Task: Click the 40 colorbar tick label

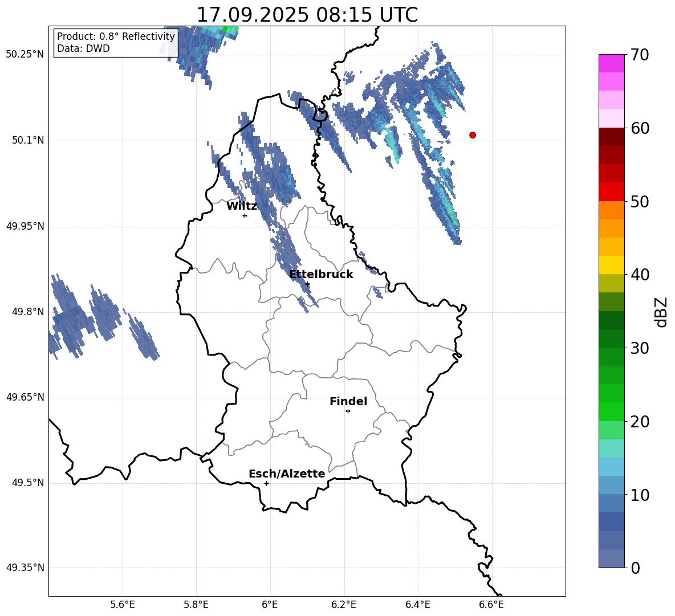Action: point(640,275)
